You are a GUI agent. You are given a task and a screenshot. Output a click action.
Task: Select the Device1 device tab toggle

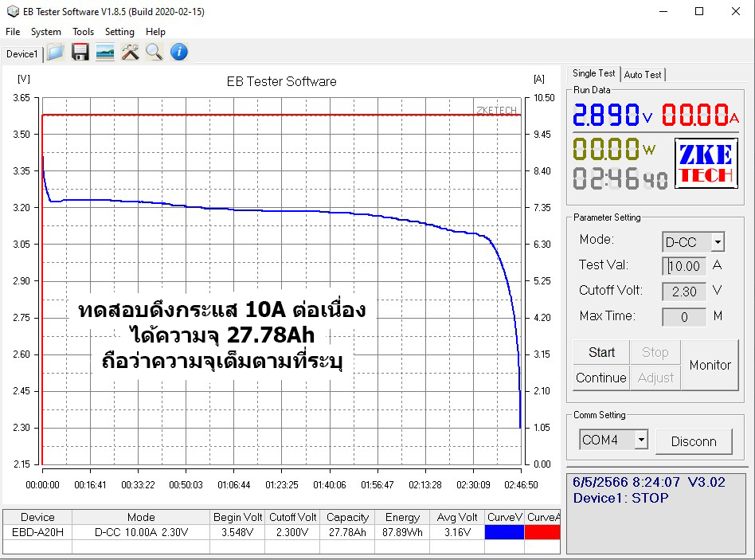click(21, 53)
